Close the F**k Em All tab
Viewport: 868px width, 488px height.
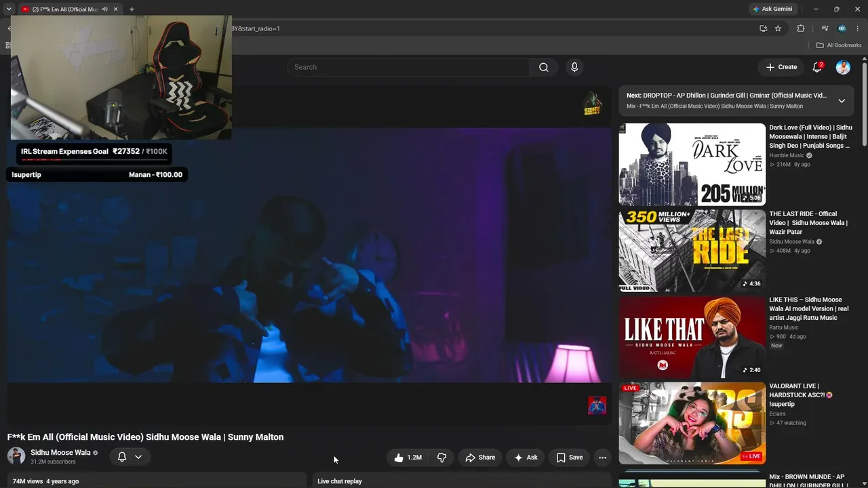click(116, 9)
